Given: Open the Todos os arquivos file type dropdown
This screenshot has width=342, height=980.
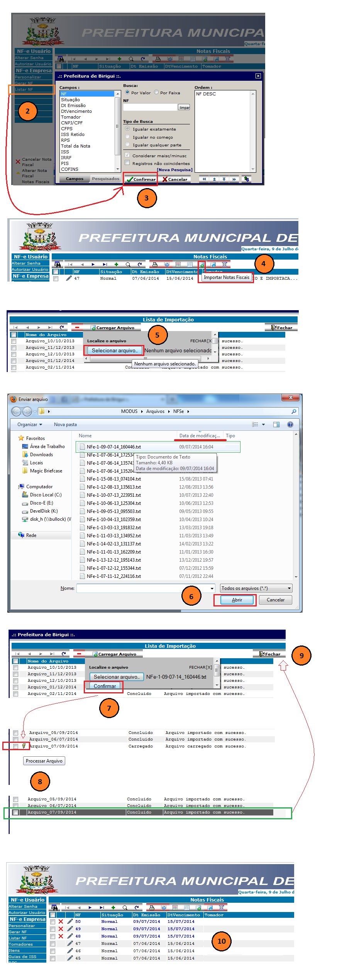Looking at the screenshot, I should [256, 588].
